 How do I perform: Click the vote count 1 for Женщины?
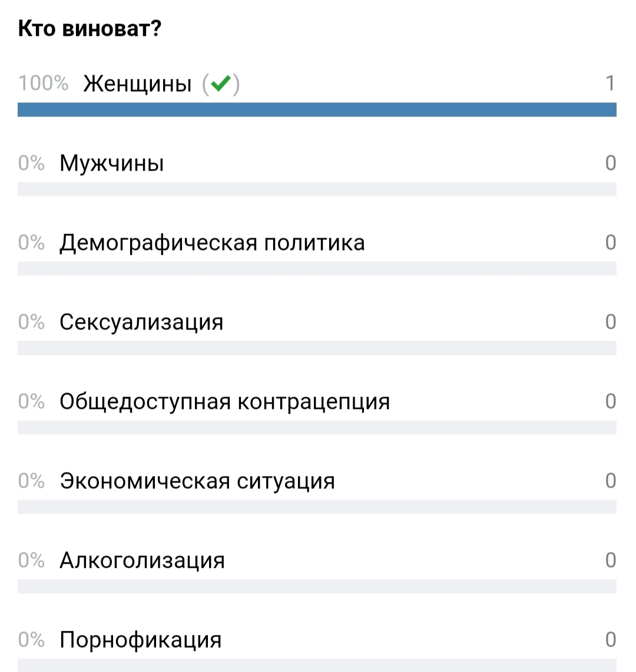(610, 84)
